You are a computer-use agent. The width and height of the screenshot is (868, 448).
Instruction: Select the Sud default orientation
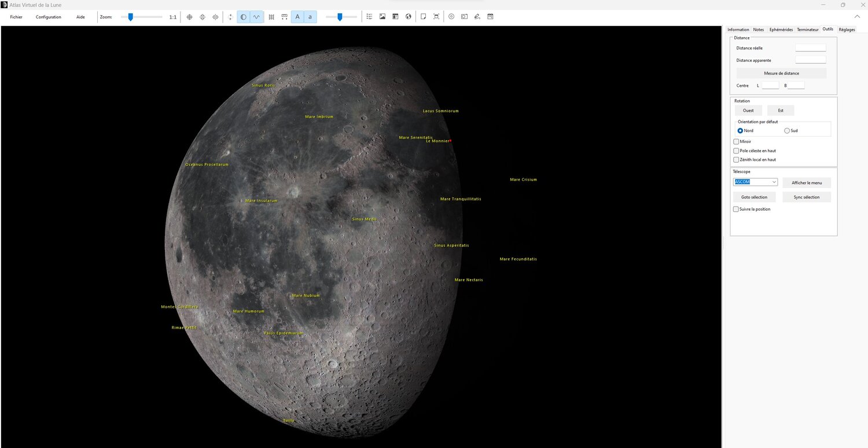click(x=787, y=131)
